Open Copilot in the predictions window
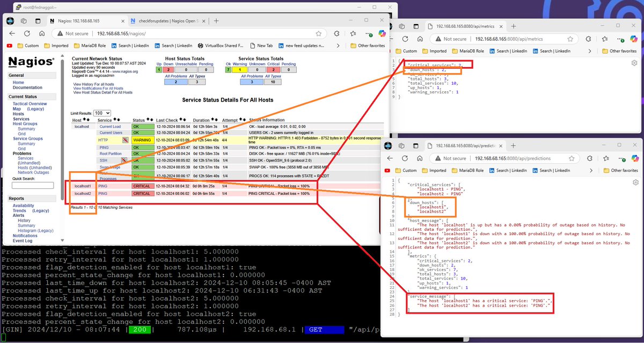The width and height of the screenshot is (644, 343). pyautogui.click(x=635, y=158)
